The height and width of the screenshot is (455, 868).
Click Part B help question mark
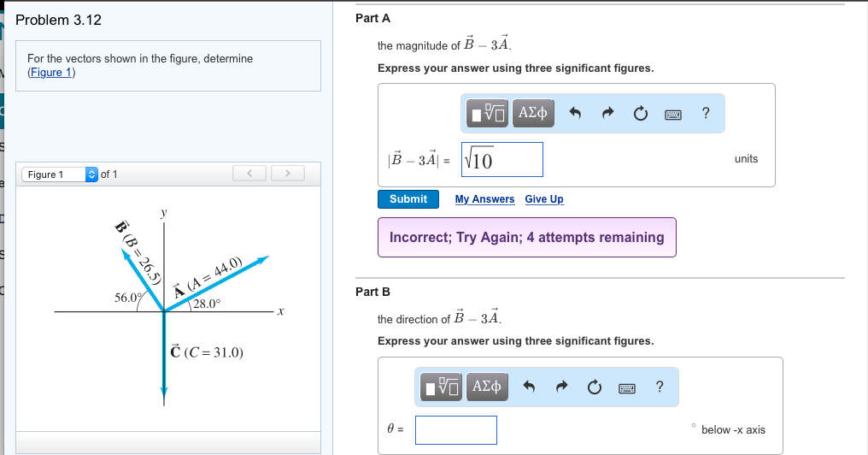point(660,387)
